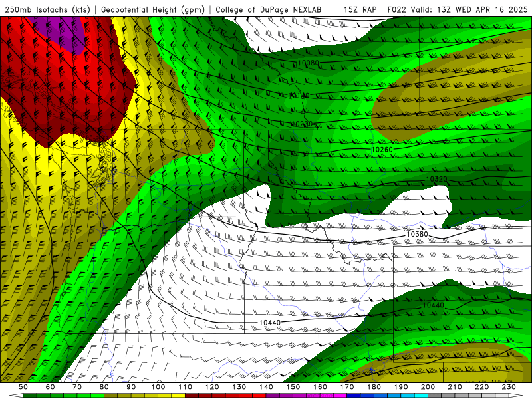Click the 70 knots legend number
532x399 pixels.
click(77, 387)
